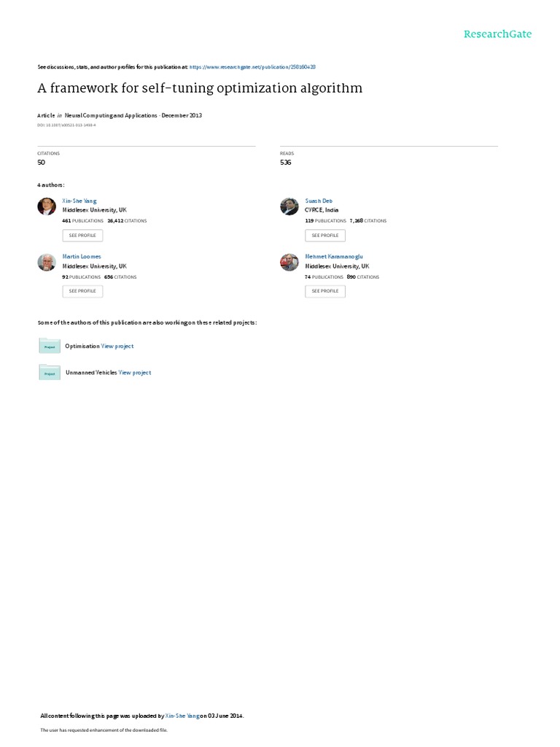
Task: Click See Profile under Mehmet Karamanoglu
Action: click(x=325, y=291)
